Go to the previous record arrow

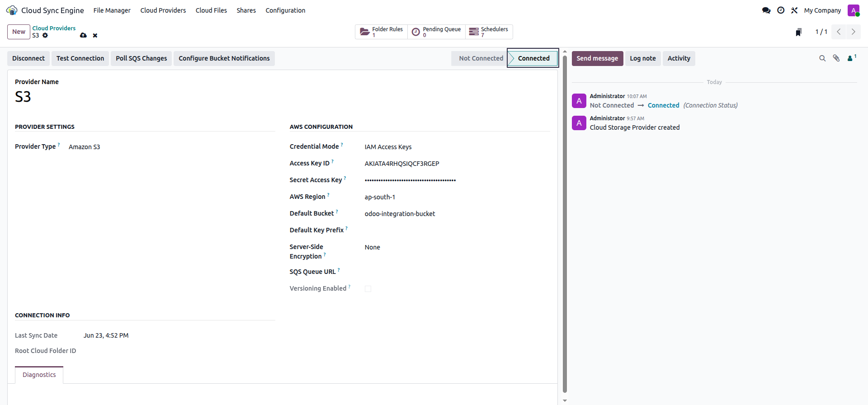coord(839,32)
